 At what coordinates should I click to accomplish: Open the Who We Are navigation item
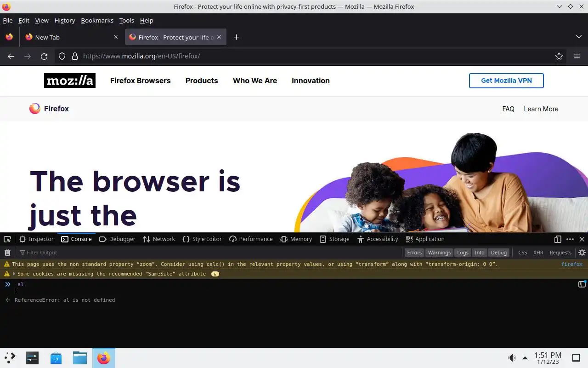point(255,80)
